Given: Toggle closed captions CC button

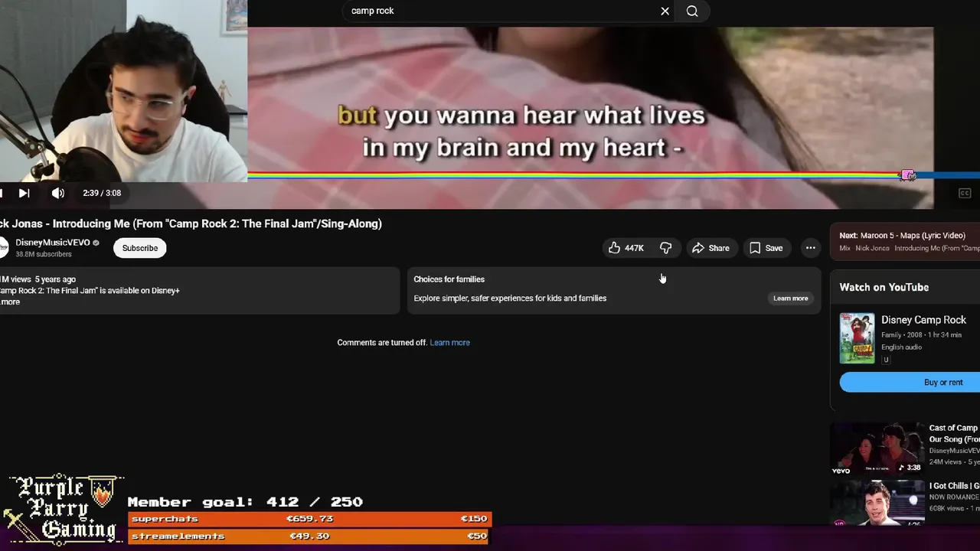Looking at the screenshot, I should click(x=965, y=193).
